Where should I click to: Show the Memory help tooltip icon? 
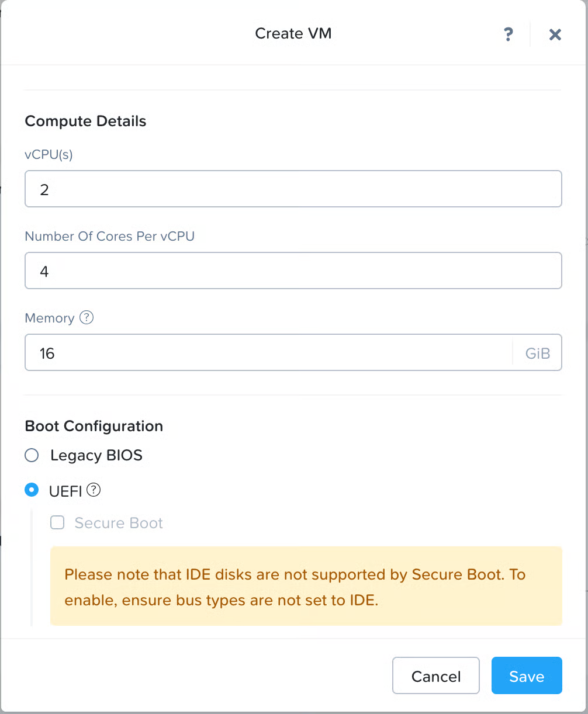click(87, 318)
